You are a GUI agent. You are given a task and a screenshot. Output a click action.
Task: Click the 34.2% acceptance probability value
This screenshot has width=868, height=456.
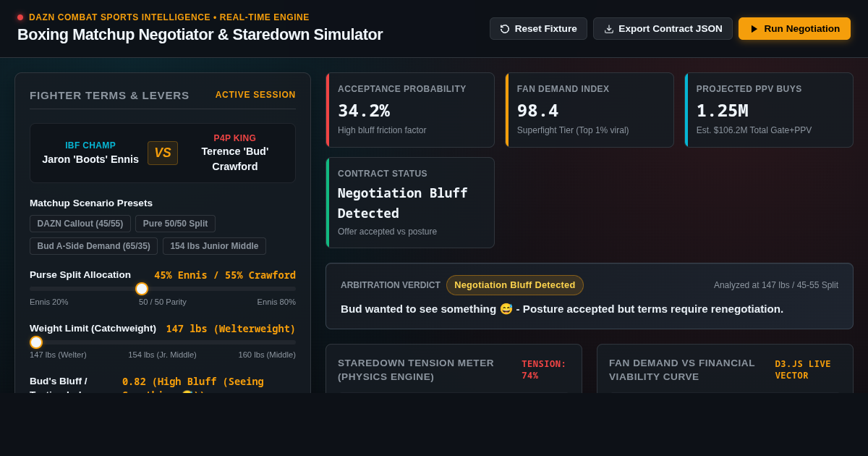point(364,111)
